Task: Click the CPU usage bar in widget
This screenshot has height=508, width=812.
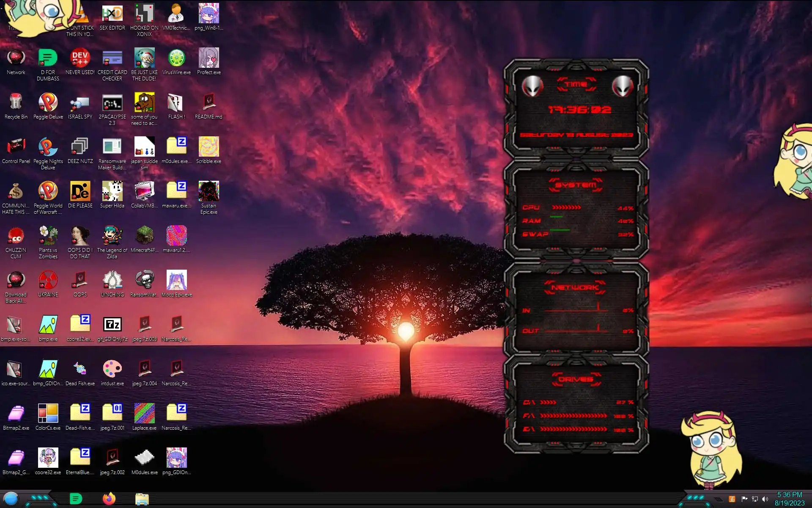Action: [567, 207]
